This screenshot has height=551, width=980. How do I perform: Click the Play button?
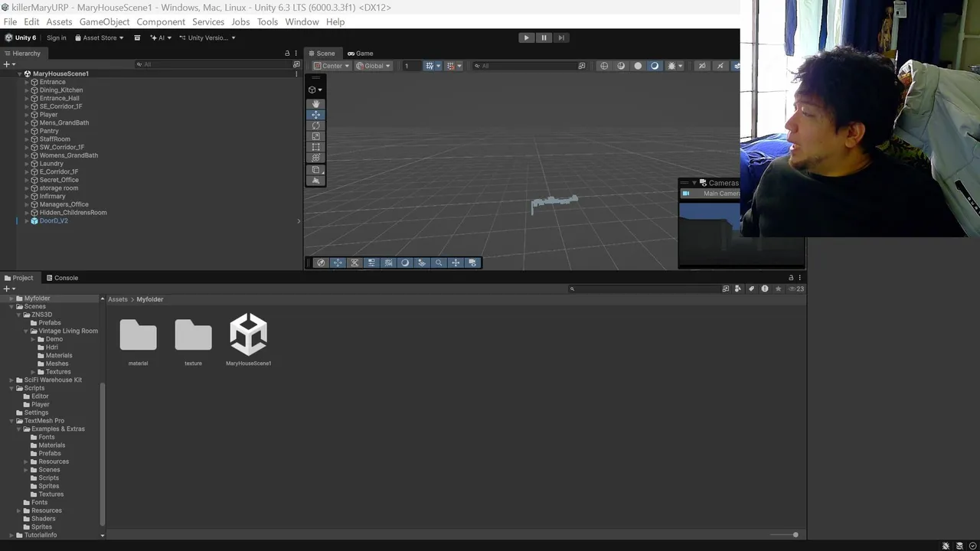tap(526, 37)
